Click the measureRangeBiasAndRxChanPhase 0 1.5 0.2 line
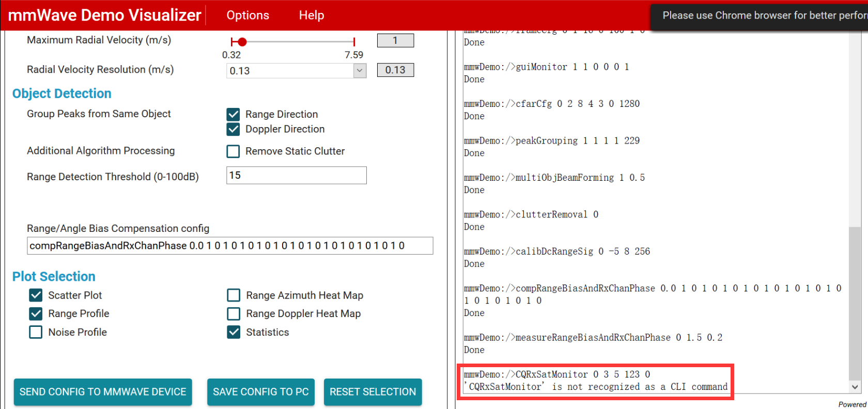This screenshot has width=868, height=409. [593, 338]
